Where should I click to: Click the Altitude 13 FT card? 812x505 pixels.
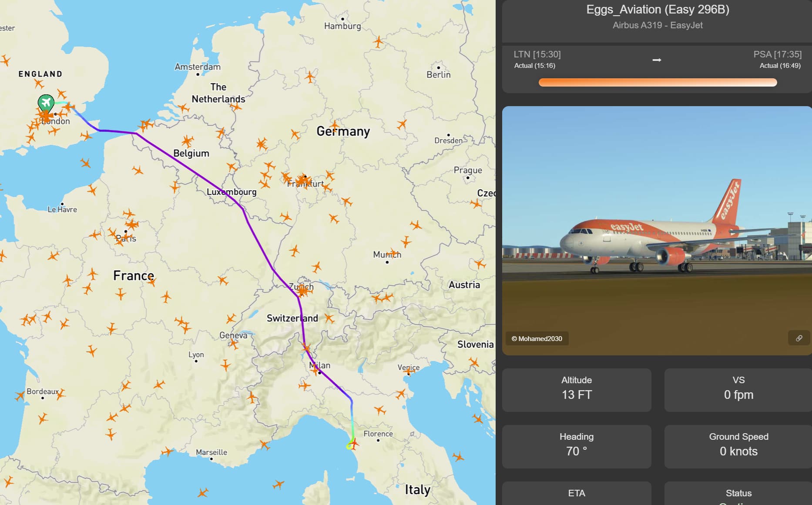577,390
